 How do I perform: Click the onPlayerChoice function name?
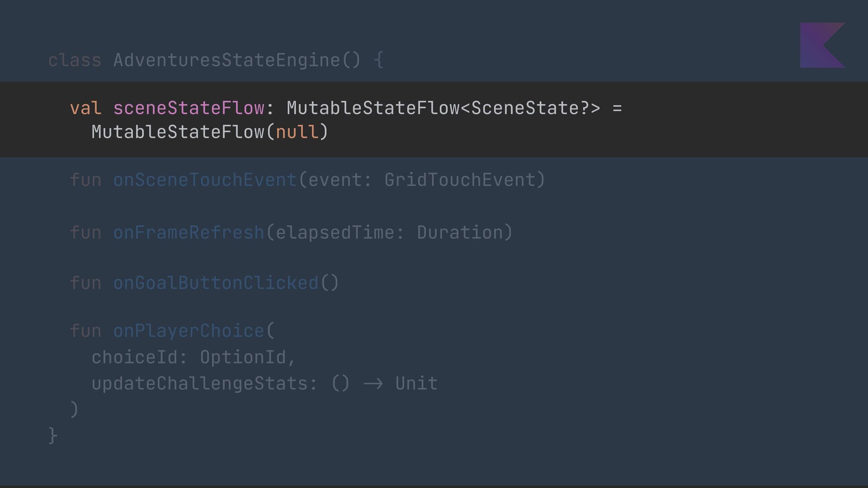(x=189, y=331)
